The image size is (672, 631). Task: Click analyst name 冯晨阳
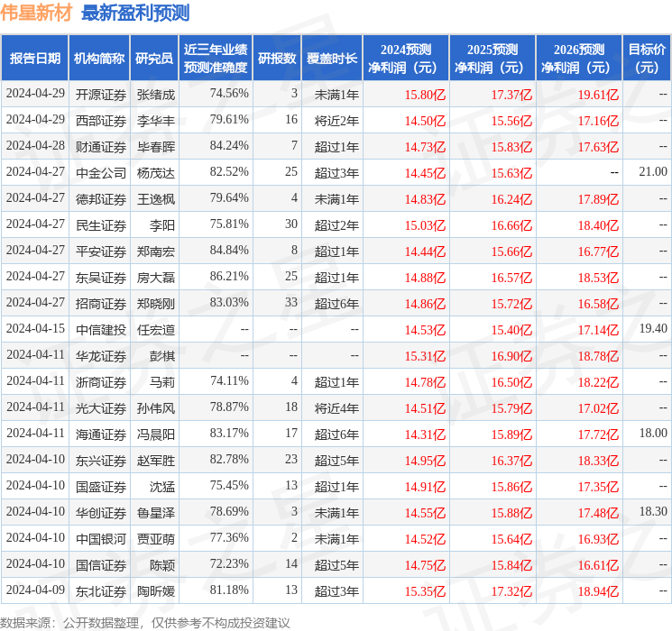(156, 434)
